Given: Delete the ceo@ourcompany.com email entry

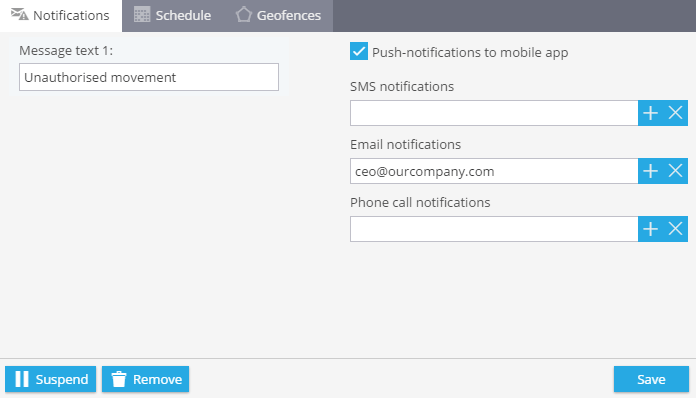Looking at the screenshot, I should (x=676, y=171).
